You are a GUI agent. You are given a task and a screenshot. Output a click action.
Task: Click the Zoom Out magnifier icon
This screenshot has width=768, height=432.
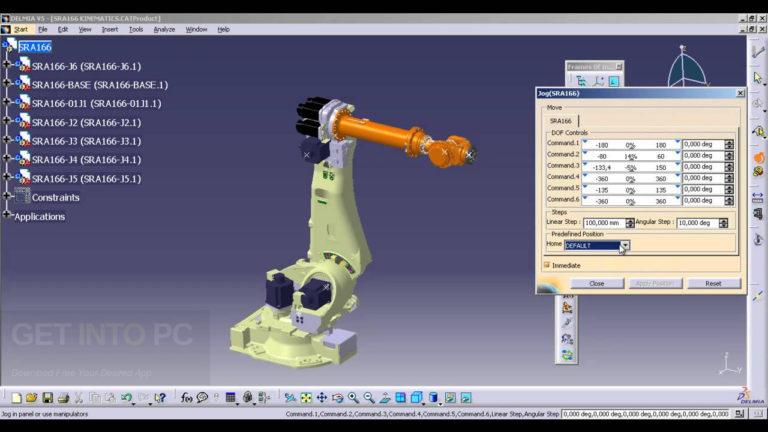[369, 398]
